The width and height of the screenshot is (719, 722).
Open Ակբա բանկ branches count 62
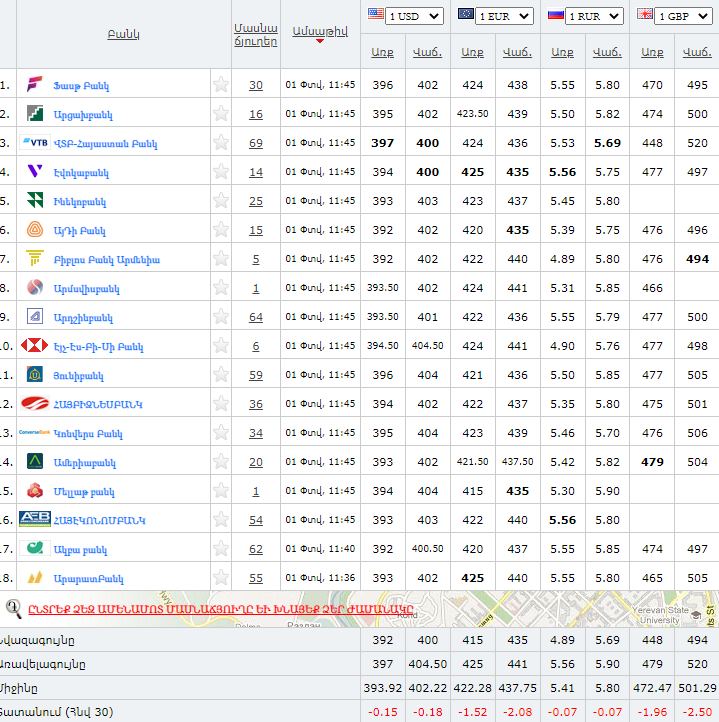(x=256, y=549)
